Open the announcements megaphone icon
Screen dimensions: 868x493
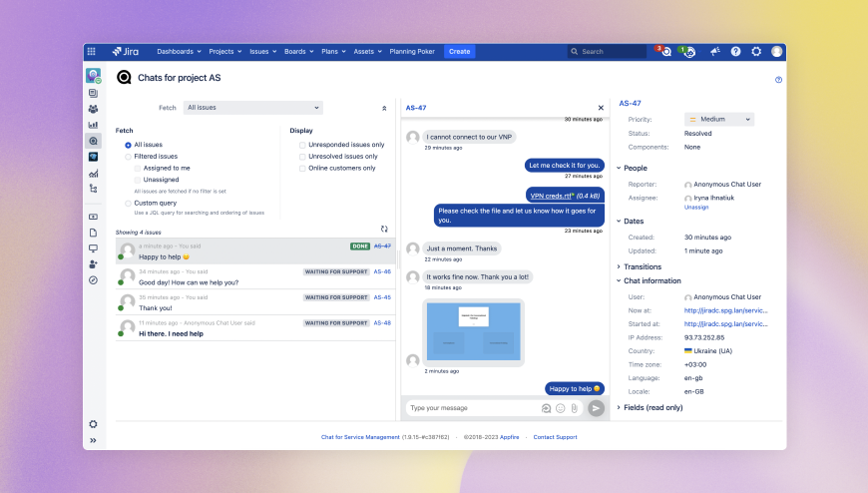coord(715,52)
